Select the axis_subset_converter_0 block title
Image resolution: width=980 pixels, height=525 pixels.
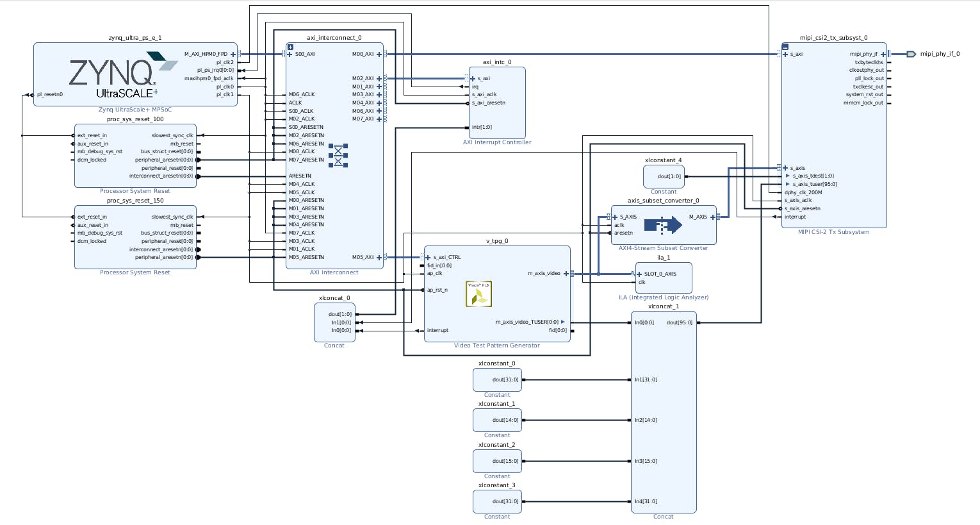click(x=664, y=201)
